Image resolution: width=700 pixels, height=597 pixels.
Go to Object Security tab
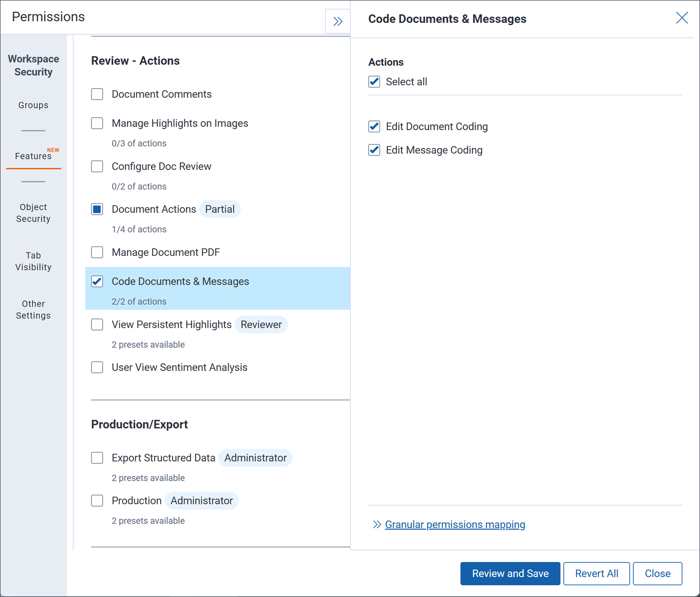pyautogui.click(x=33, y=213)
